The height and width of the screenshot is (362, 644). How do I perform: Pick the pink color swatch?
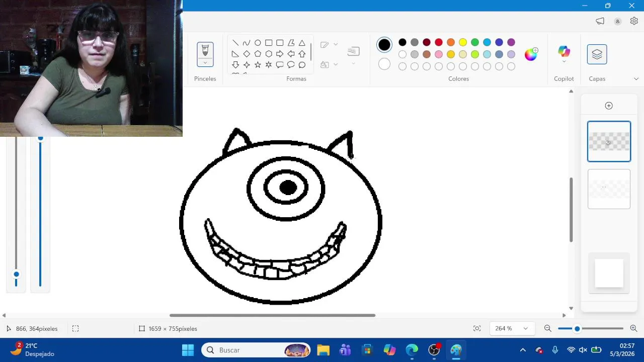439,54
